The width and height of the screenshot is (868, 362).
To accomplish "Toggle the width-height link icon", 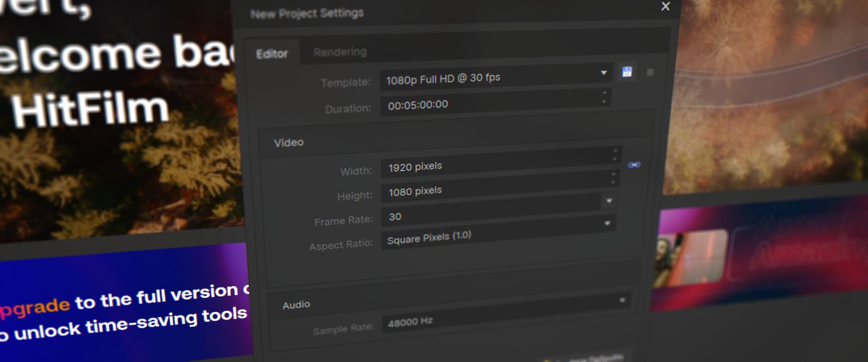I will tap(634, 165).
